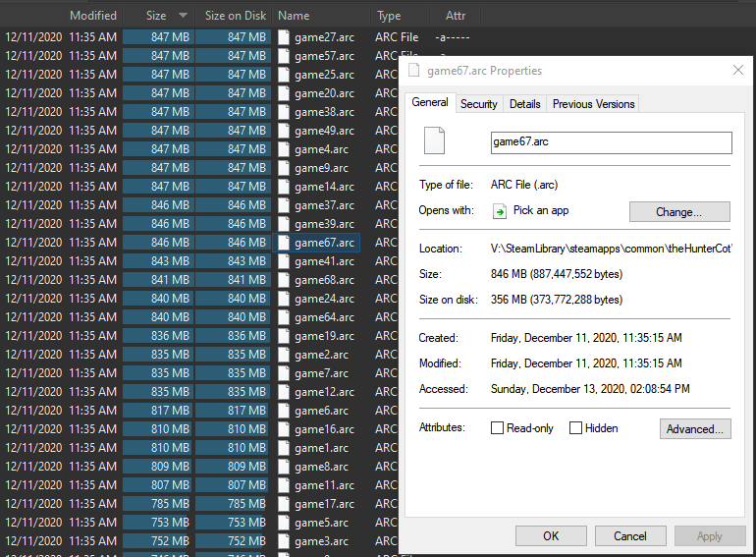Enable the Read-only attribute checkbox
The height and width of the screenshot is (557, 756).
tap(498, 428)
